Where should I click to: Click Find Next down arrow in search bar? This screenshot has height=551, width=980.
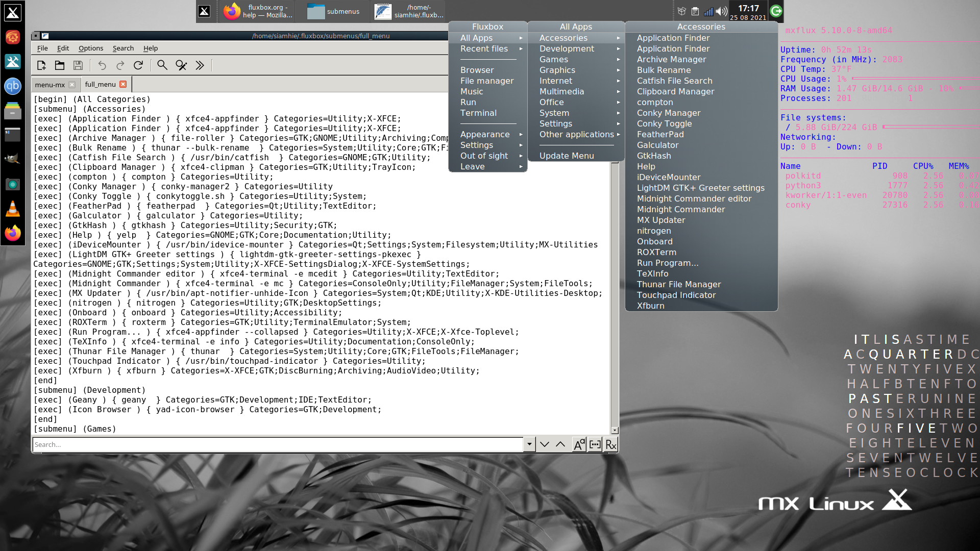(x=545, y=444)
